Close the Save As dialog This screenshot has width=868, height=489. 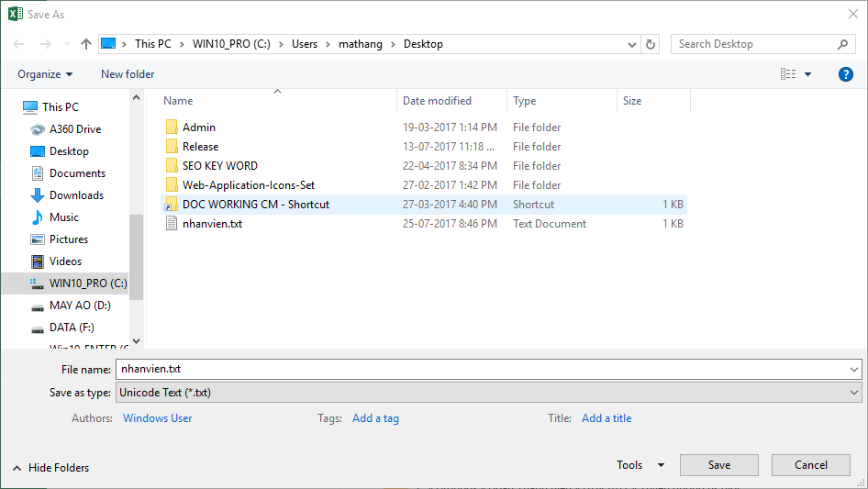coord(853,15)
